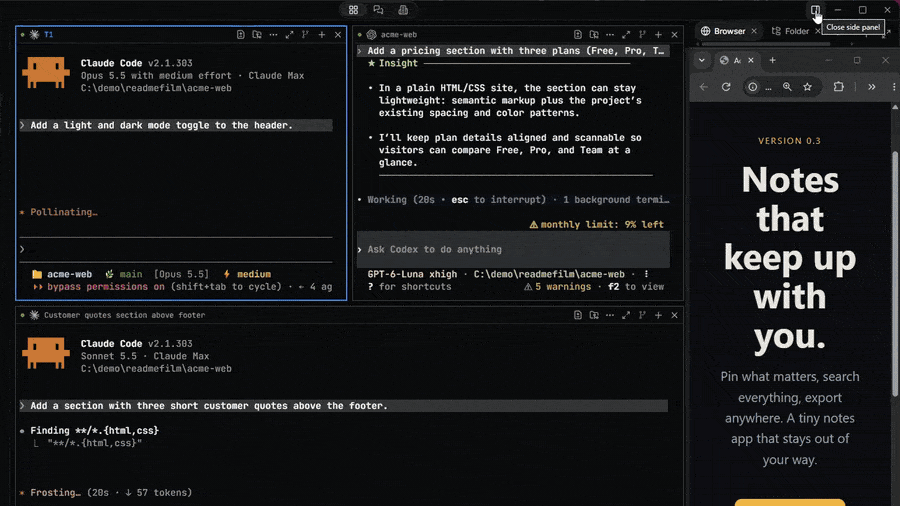Click the folder-copy icon in acme-web pane header
This screenshot has width=900, height=506.
pos(594,34)
